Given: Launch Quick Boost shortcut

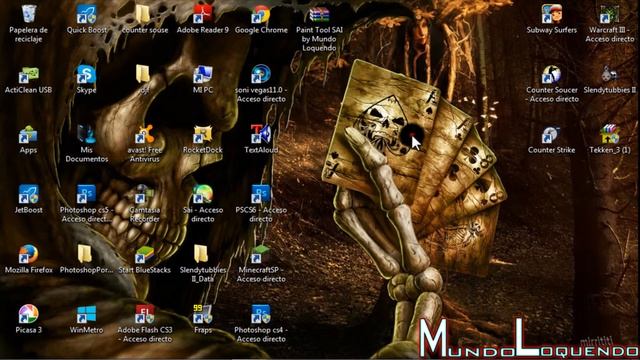Looking at the screenshot, I should (87, 14).
